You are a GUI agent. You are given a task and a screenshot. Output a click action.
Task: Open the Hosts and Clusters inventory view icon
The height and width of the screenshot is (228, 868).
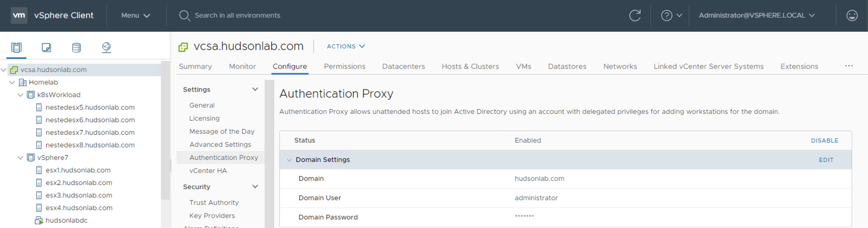click(x=16, y=47)
